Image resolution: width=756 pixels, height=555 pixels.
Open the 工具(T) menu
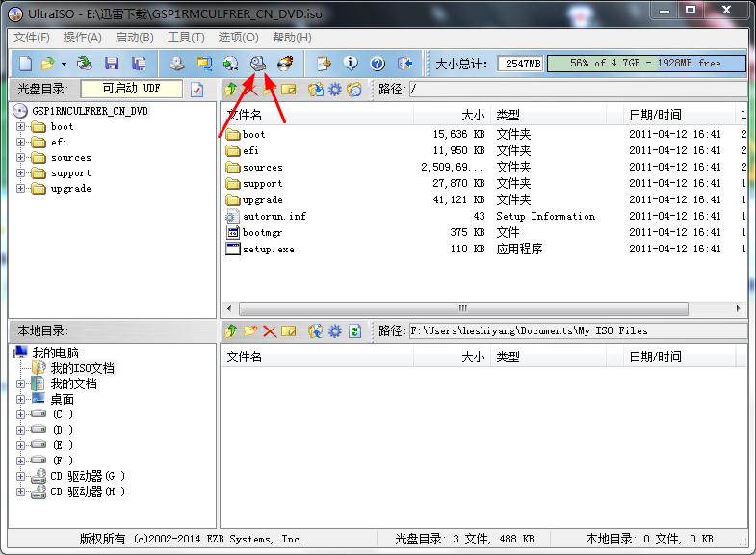[186, 38]
